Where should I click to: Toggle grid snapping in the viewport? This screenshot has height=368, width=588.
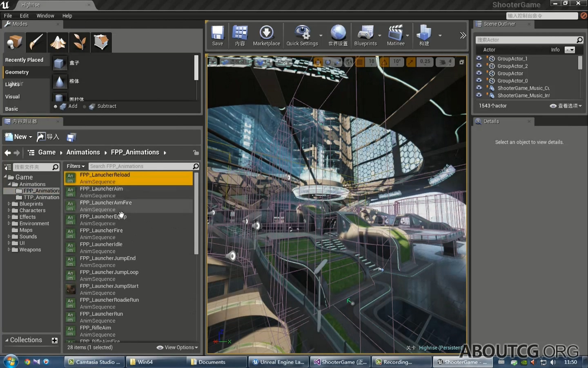click(360, 62)
